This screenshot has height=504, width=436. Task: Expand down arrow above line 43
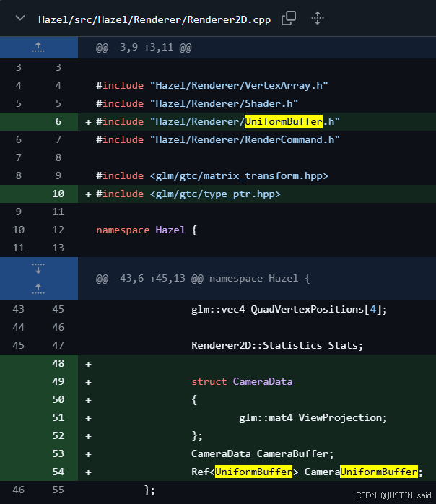(x=38, y=269)
